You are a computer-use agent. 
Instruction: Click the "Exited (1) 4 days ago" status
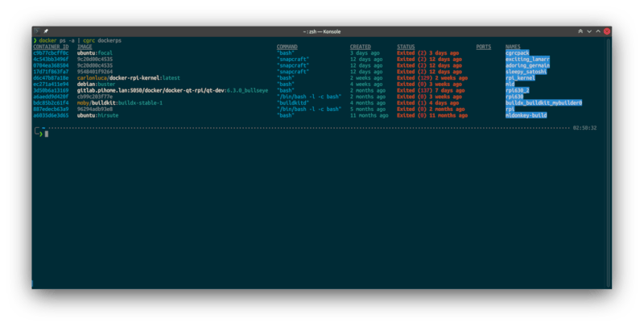pyautogui.click(x=427, y=103)
